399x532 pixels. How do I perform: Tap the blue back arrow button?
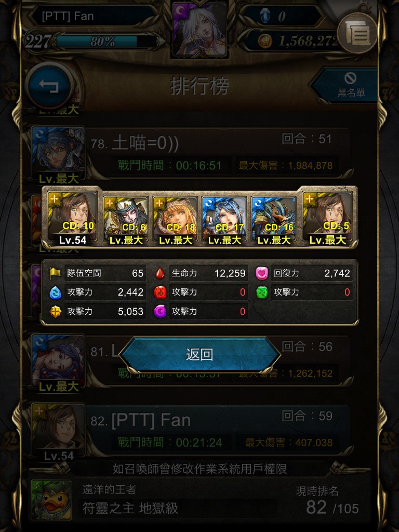pyautogui.click(x=49, y=86)
